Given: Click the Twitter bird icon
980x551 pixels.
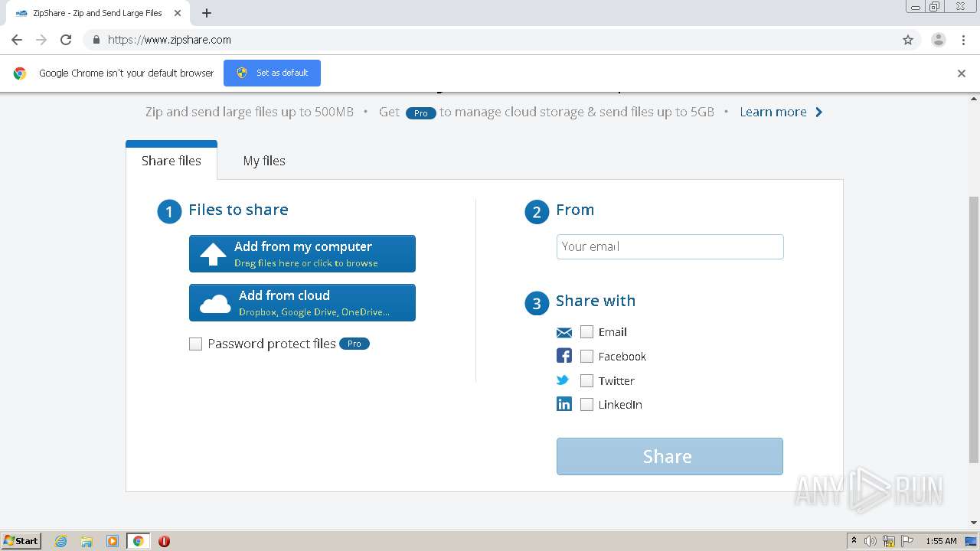Looking at the screenshot, I should 563,380.
